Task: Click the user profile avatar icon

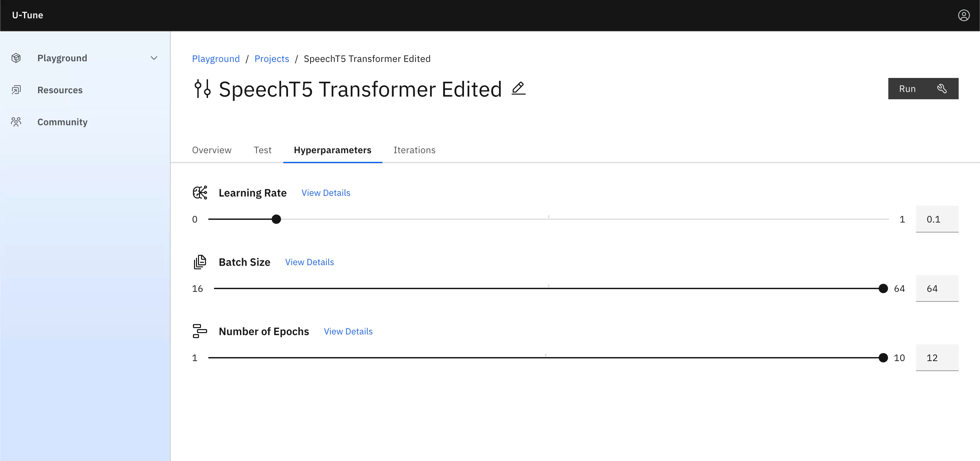Action: (963, 15)
